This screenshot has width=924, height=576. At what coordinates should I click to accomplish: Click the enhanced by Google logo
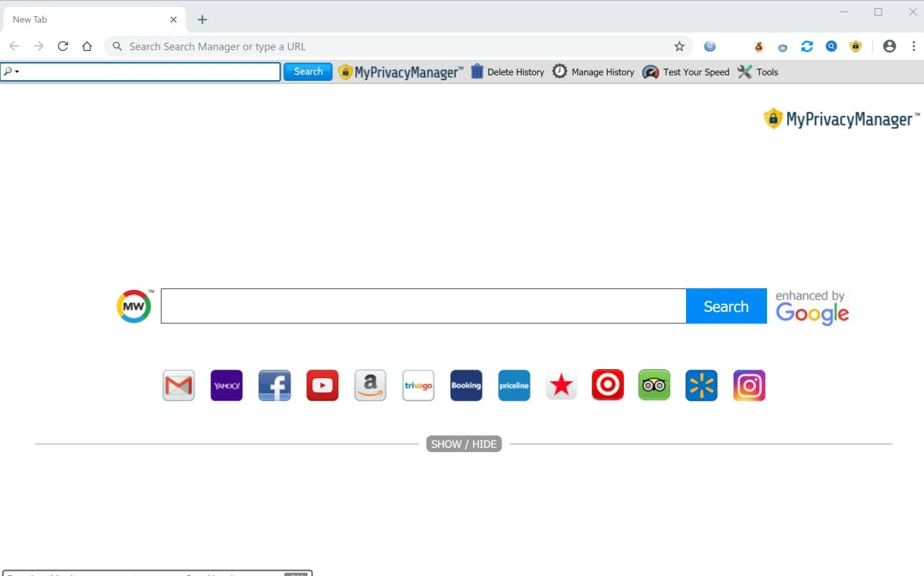(812, 308)
